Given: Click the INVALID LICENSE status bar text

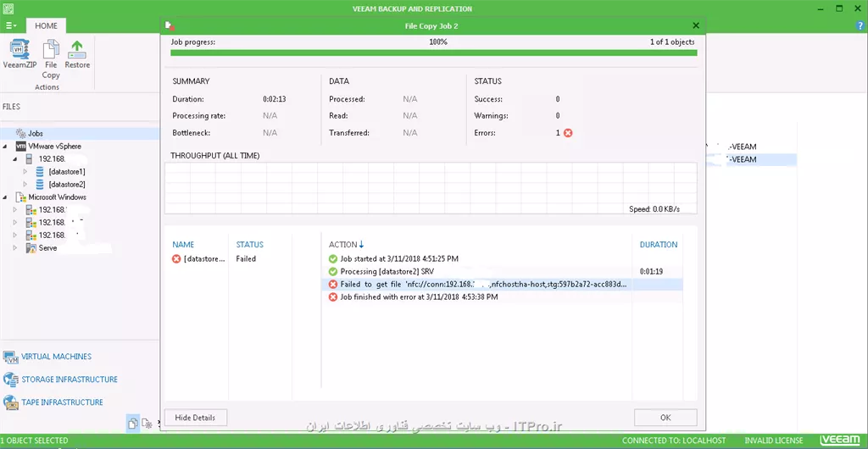Looking at the screenshot, I should click(x=774, y=441).
